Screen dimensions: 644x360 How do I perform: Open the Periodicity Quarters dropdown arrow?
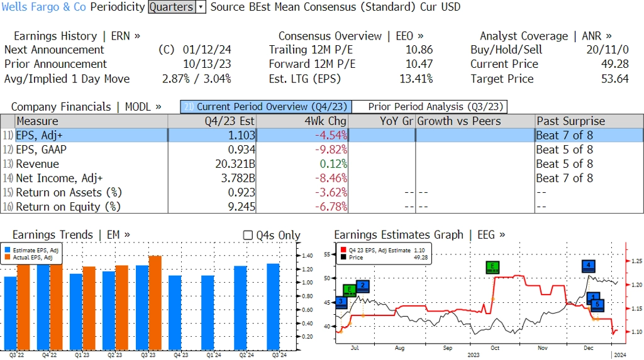click(x=201, y=7)
